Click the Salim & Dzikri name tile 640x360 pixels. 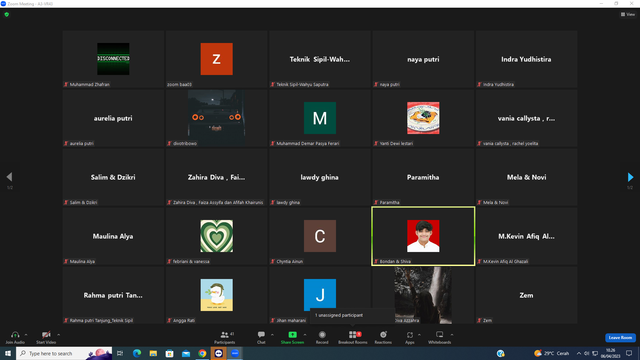113,177
